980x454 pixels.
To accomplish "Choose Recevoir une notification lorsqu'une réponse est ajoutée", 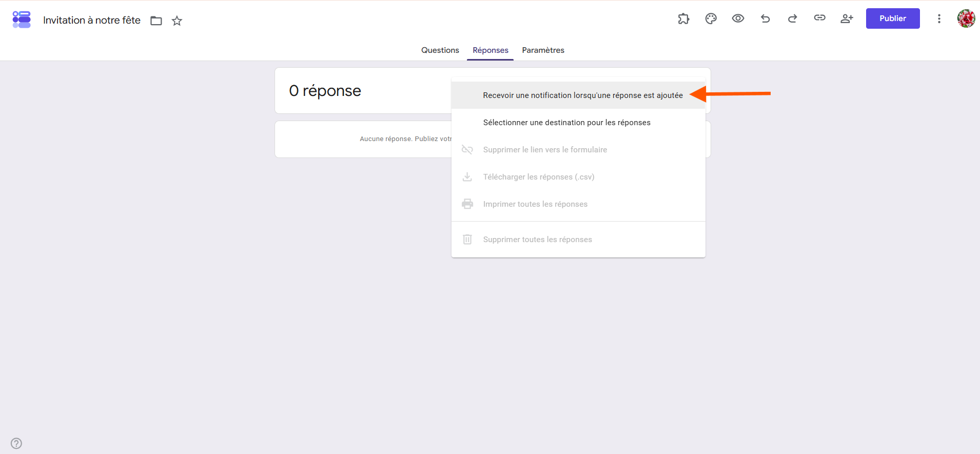I will coord(578,95).
